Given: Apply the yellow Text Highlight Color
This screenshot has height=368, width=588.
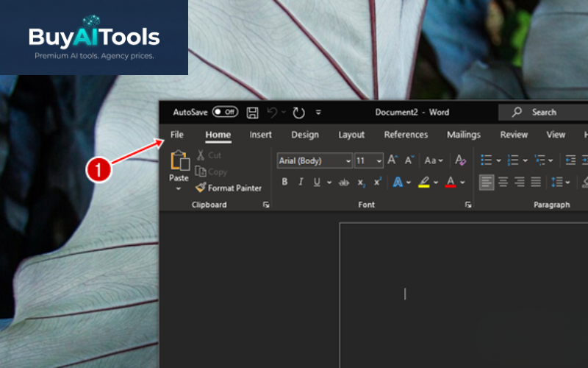Looking at the screenshot, I should click(424, 182).
